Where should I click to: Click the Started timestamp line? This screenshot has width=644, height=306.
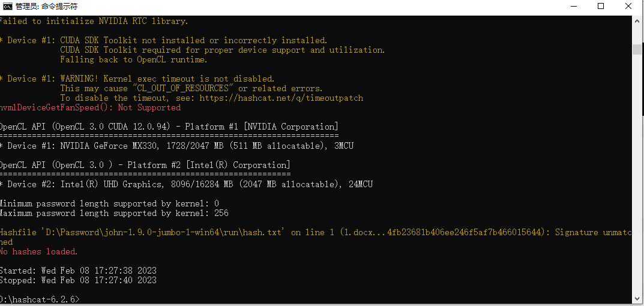point(78,271)
